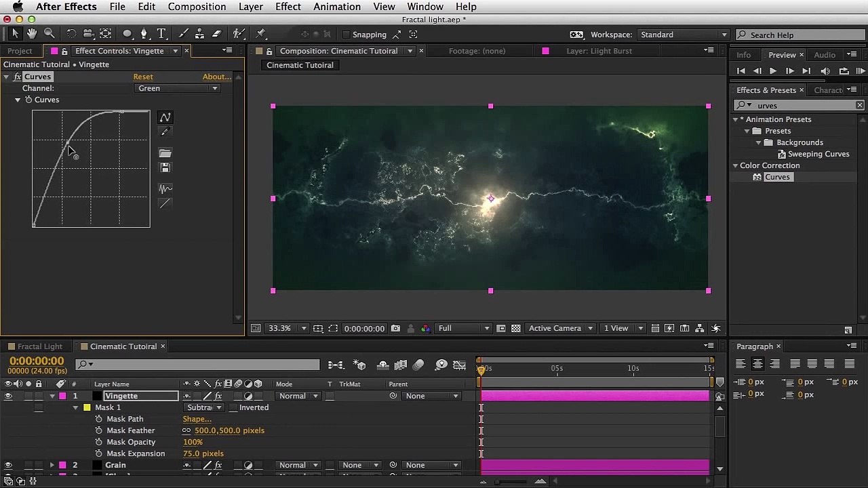Open the composition flowchart icon
This screenshot has height=488, width=868.
coord(700,329)
